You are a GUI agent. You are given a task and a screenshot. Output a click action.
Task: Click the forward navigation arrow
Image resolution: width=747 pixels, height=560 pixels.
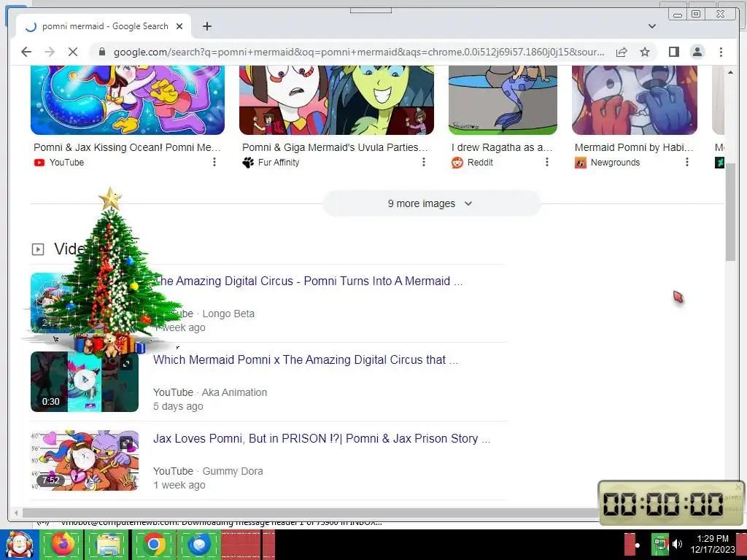[50, 52]
